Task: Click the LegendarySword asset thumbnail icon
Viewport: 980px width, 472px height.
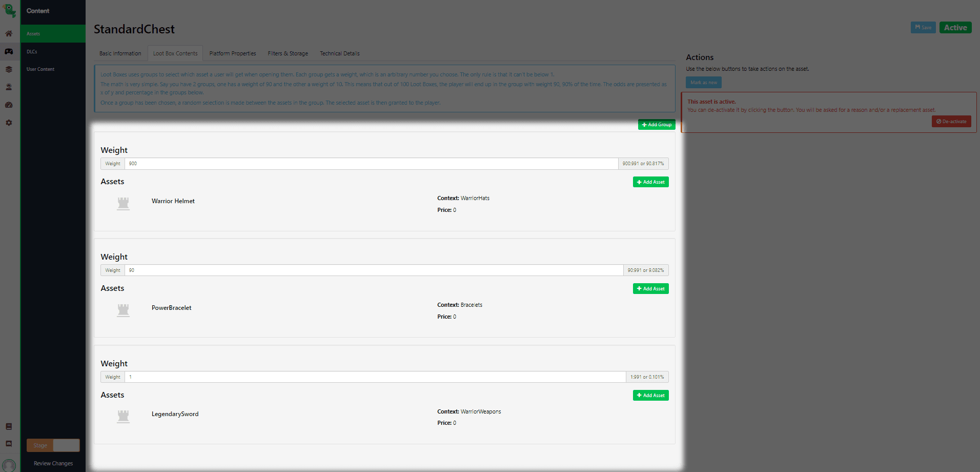Action: tap(123, 417)
